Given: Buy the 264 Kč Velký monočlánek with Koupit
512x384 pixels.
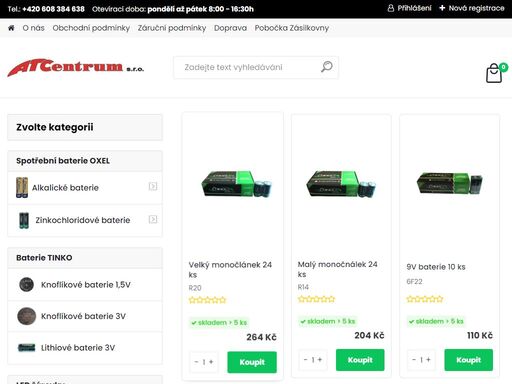Looking at the screenshot, I should tap(252, 362).
